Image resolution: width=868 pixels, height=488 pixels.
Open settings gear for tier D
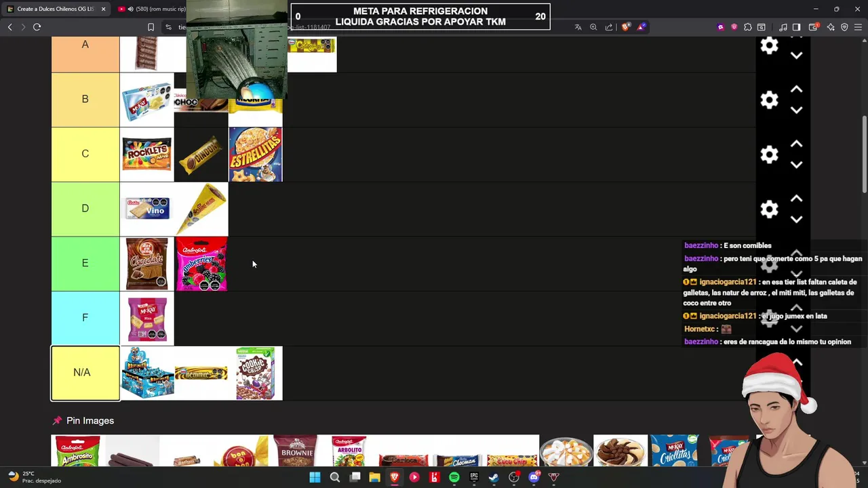(x=769, y=209)
